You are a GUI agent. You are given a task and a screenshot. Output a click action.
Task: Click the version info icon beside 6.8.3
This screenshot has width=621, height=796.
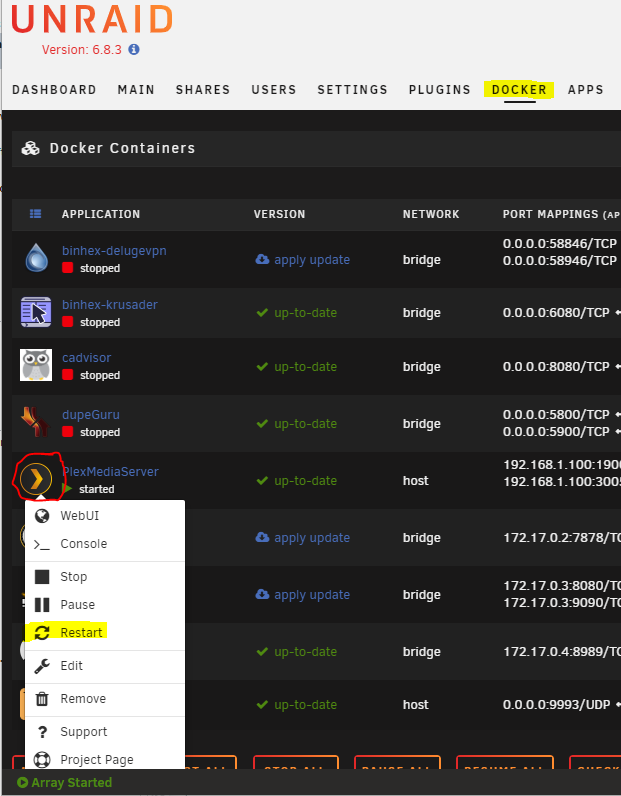(x=134, y=49)
